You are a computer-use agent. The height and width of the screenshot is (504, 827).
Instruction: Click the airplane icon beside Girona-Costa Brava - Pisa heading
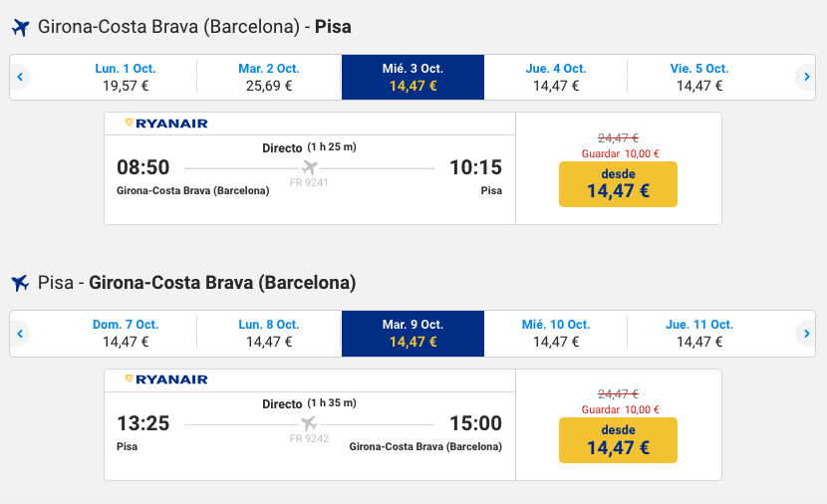[x=21, y=27]
